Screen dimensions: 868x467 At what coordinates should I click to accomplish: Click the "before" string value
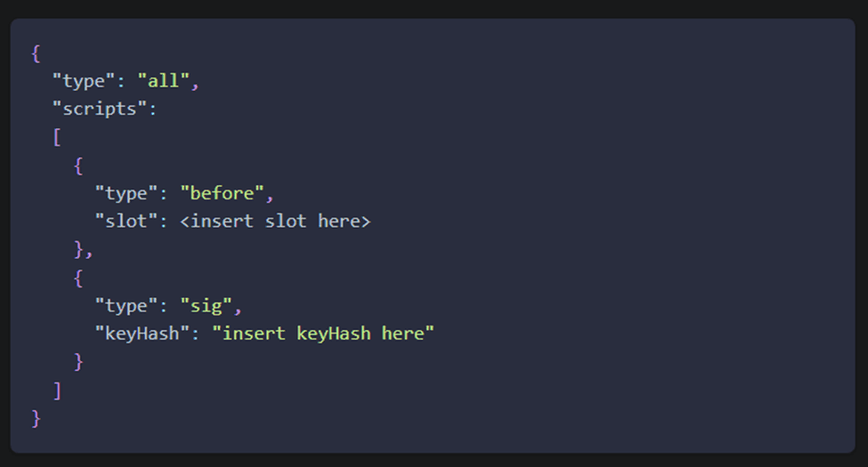coord(222,194)
